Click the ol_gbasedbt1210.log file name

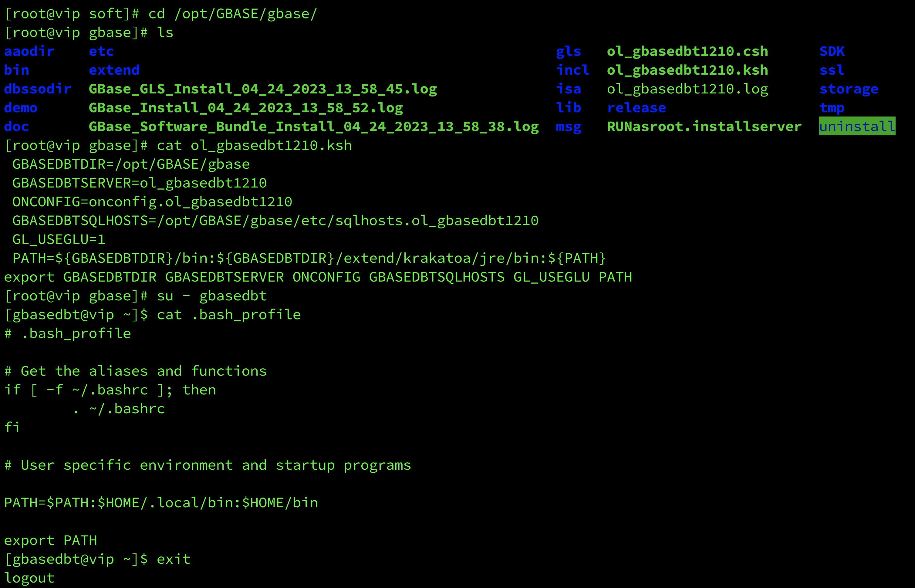pyautogui.click(x=687, y=89)
